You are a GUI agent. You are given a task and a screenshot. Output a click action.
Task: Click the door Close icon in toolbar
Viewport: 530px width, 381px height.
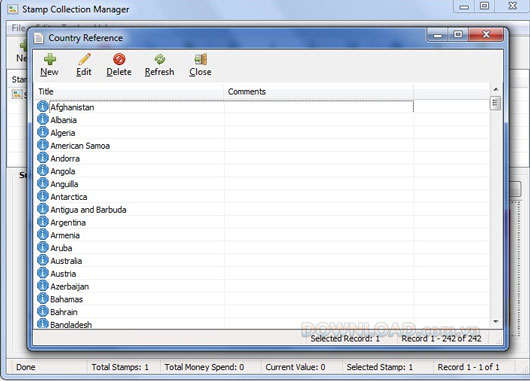coord(200,59)
